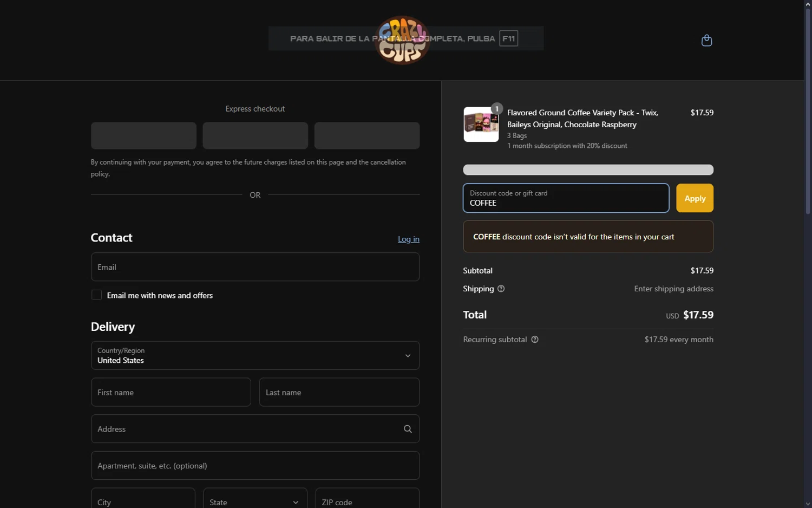Click the page vertical scrollbar
812x508 pixels.
pos(808,111)
